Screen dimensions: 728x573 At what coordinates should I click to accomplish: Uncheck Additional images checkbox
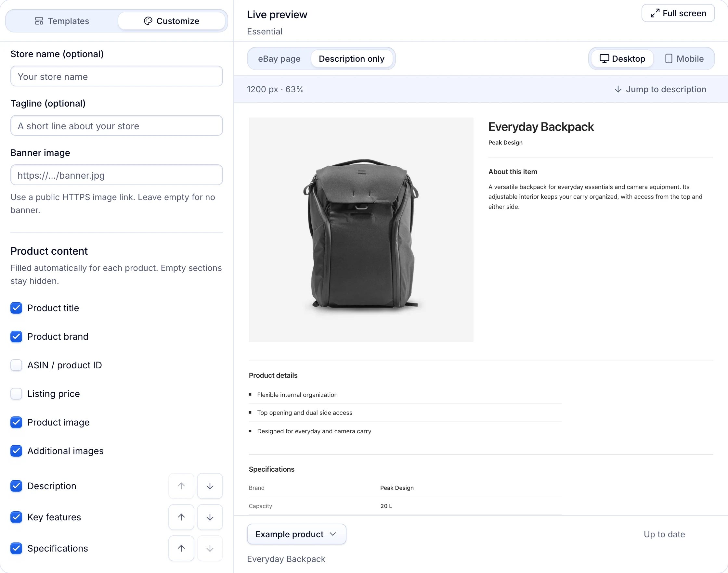[x=16, y=451]
